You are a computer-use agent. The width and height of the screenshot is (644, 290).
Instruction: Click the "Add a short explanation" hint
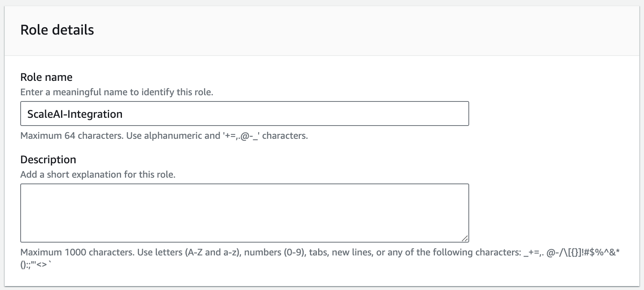tap(98, 175)
